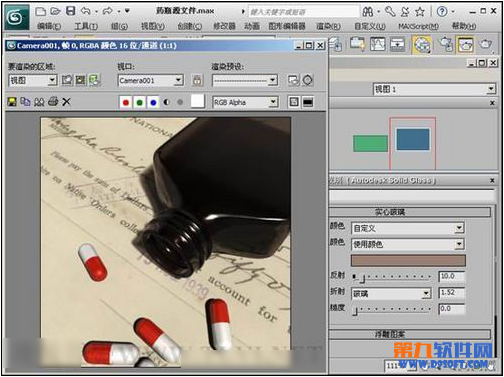Open the 视图 1 dropdown in material editor
Image resolution: width=504 pixels, height=377 pixels.
[434, 89]
